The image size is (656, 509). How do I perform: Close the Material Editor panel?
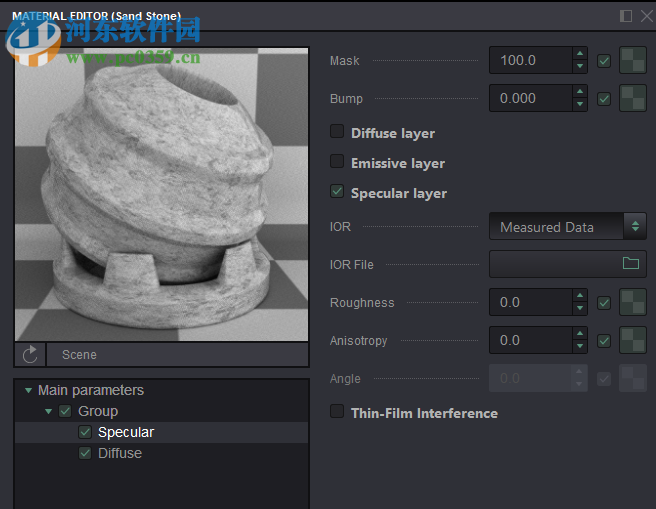(644, 16)
